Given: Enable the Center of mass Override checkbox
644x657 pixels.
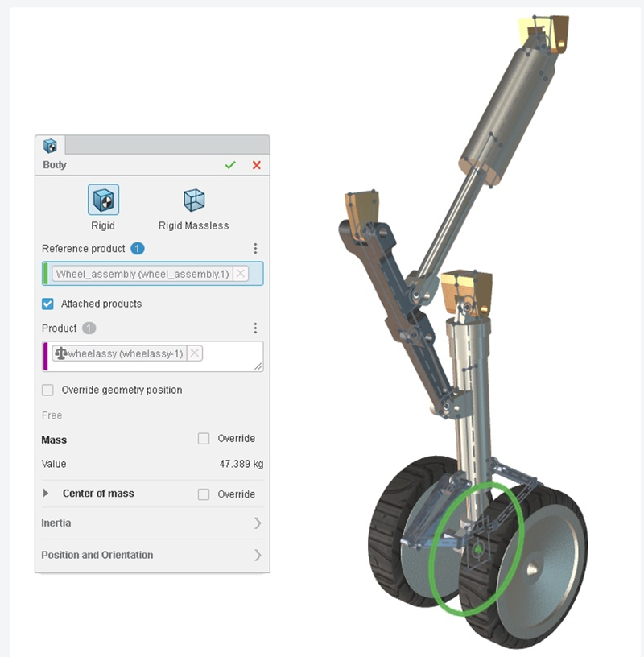Looking at the screenshot, I should tap(204, 494).
